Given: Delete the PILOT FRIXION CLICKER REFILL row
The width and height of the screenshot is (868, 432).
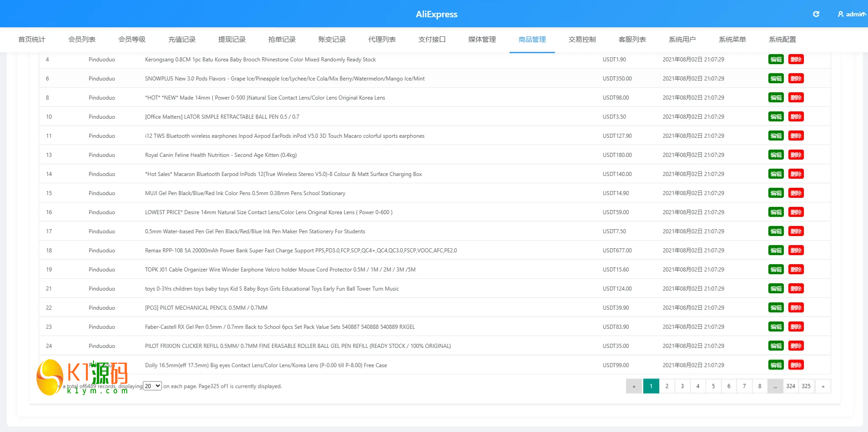Looking at the screenshot, I should point(796,346).
